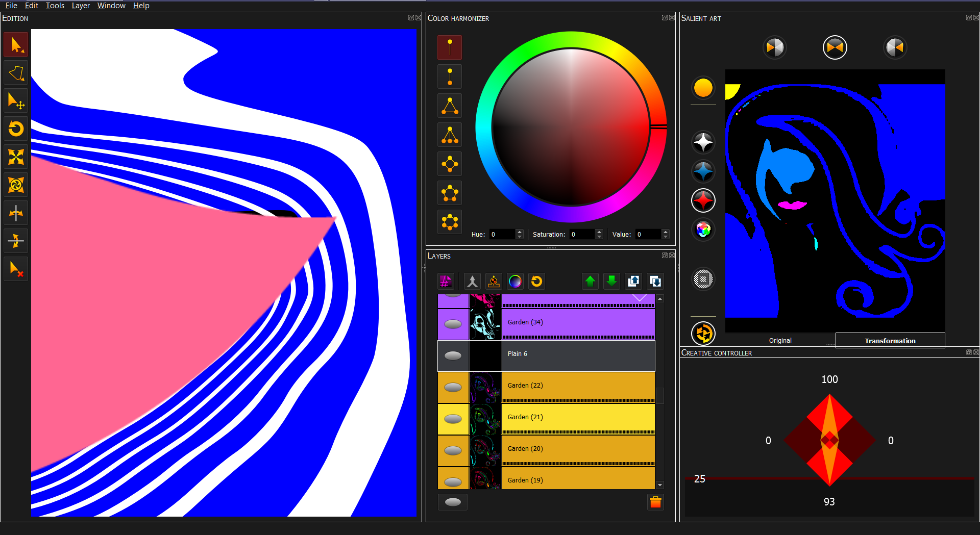Viewport: 980px width, 535px height.
Task: Click the horizontal flip tool
Action: [x=16, y=213]
